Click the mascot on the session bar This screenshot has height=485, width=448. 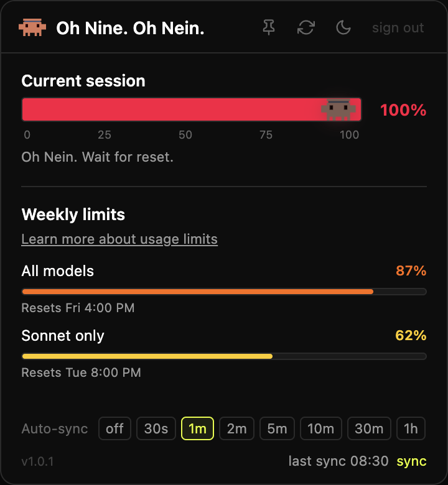pos(338,109)
